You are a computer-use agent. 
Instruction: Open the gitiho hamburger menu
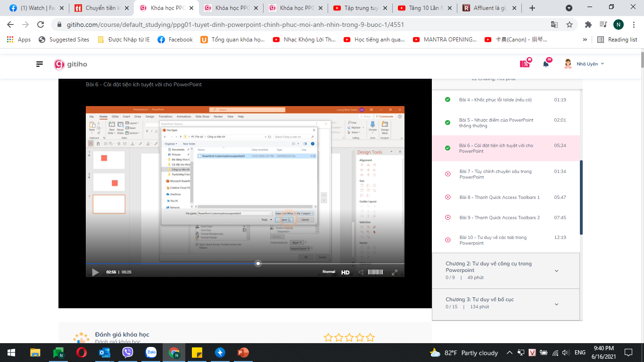pos(40,64)
